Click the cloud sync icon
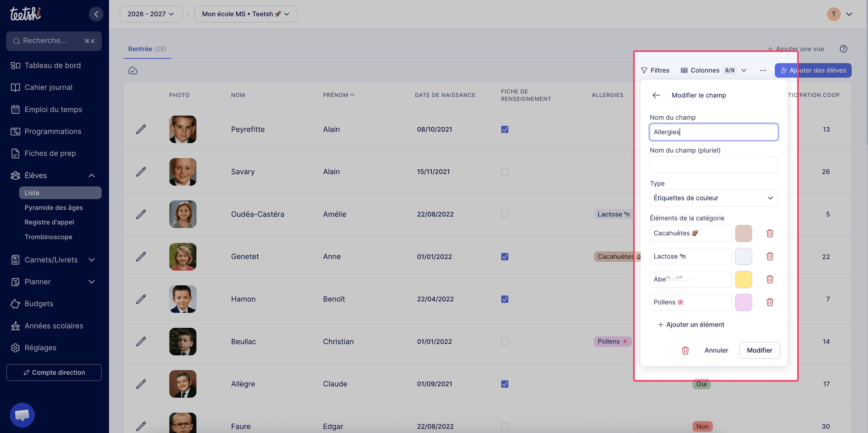 (x=133, y=70)
